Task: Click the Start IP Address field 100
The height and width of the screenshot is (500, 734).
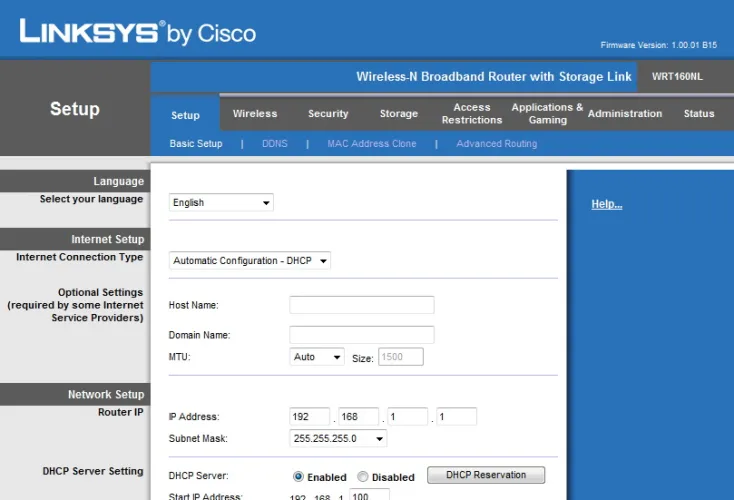Action: pyautogui.click(x=369, y=495)
